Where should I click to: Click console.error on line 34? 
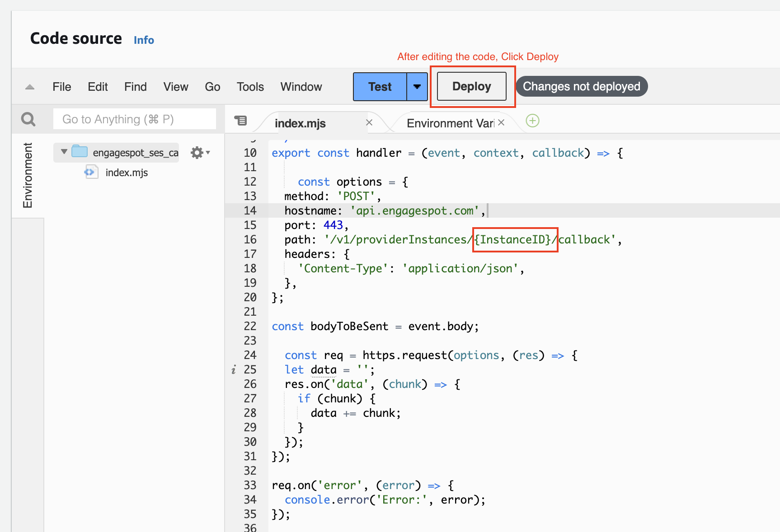327,500
